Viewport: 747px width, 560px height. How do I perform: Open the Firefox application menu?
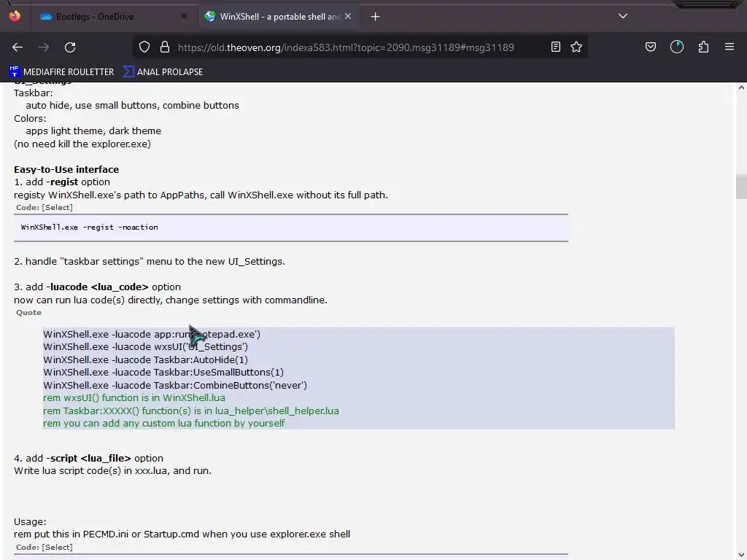(x=729, y=47)
